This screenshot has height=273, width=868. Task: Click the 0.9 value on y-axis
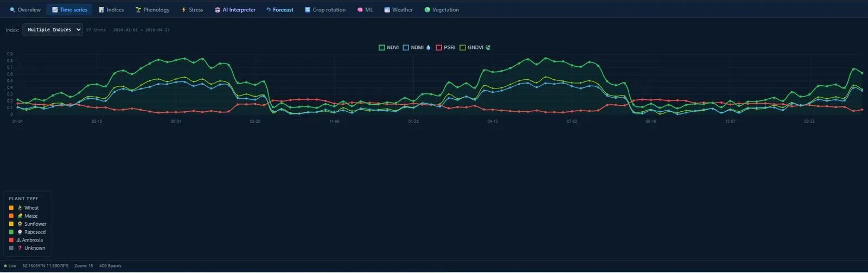point(10,54)
